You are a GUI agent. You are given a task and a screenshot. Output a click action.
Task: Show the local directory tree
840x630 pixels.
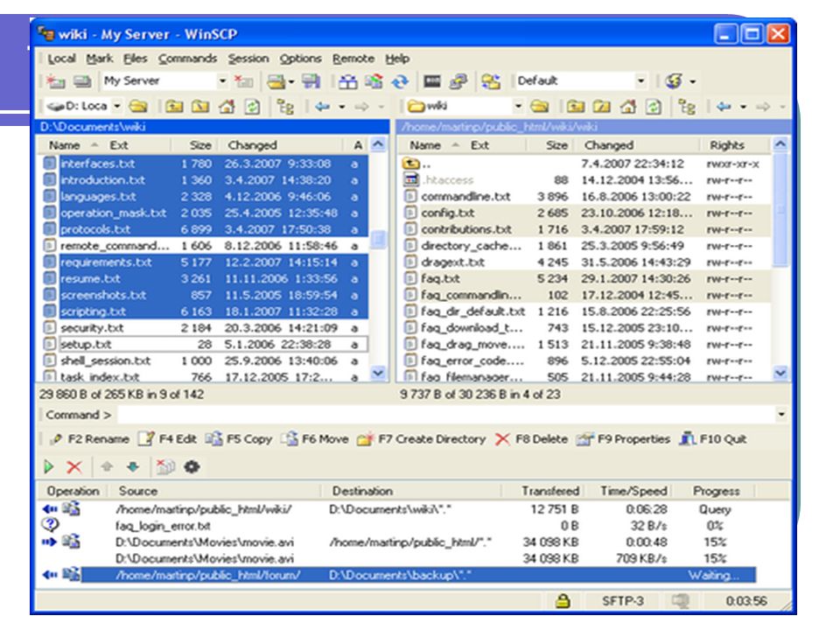285,107
